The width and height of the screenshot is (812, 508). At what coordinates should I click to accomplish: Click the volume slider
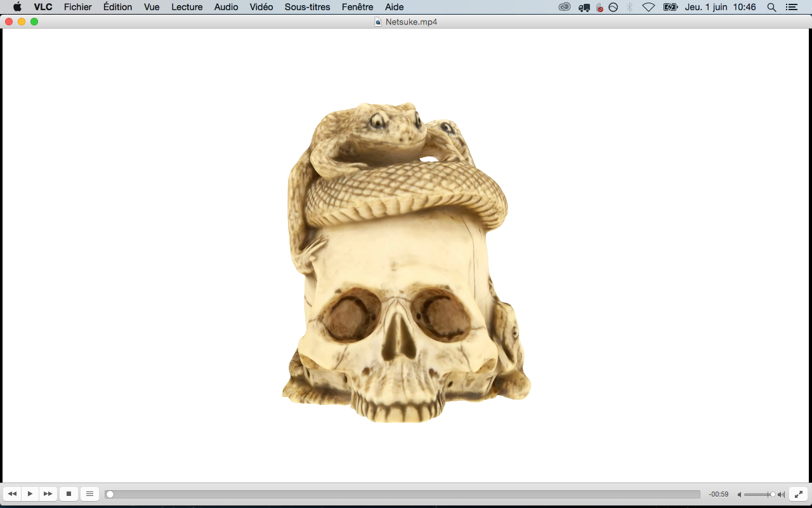(759, 494)
